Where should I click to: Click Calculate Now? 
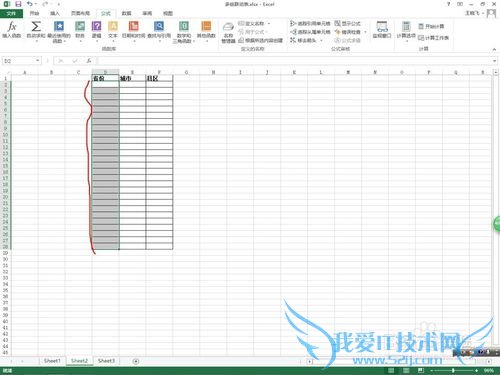click(x=431, y=26)
